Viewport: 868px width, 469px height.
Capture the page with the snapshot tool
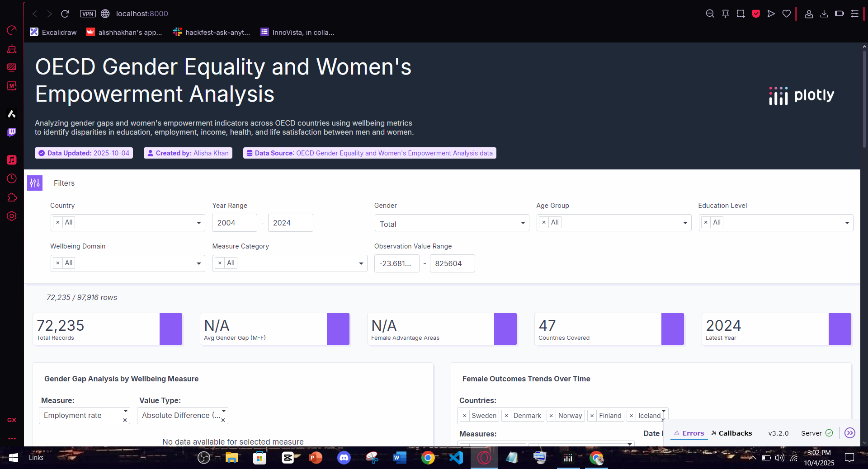[x=741, y=14]
